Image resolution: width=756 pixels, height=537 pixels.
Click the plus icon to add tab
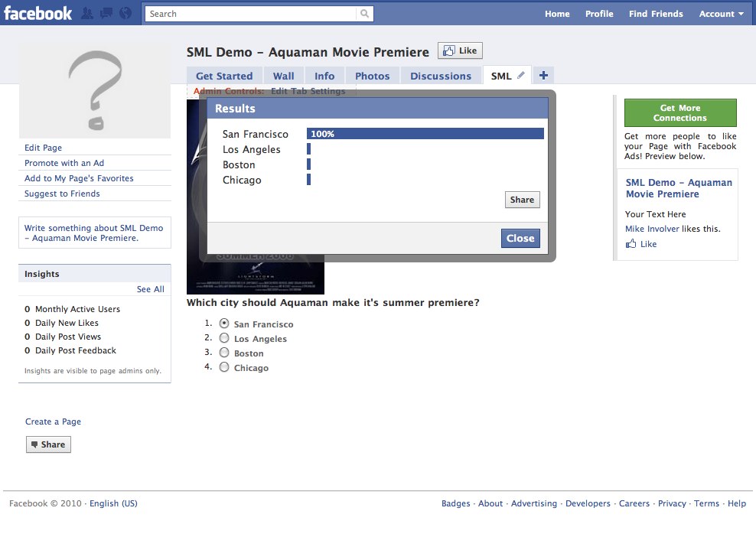[543, 75]
